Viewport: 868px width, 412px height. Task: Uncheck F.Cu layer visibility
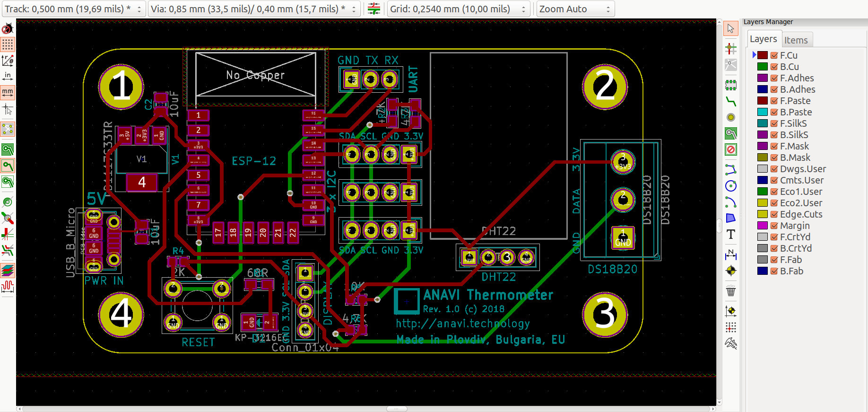pos(774,55)
